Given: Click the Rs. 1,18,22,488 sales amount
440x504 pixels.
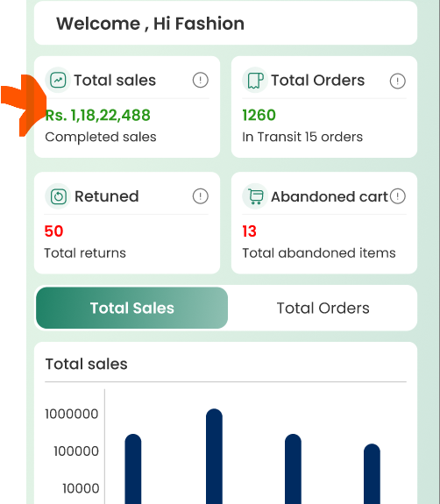Looking at the screenshot, I should point(97,115).
